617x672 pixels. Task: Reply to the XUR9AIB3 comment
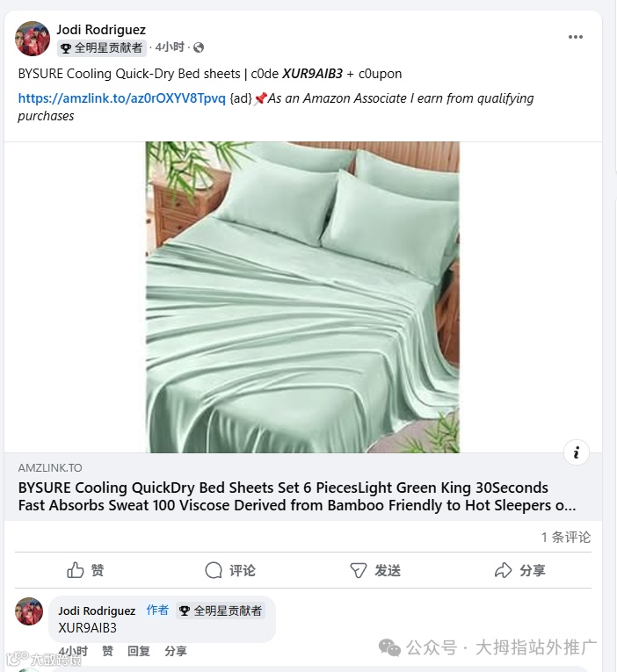139,651
